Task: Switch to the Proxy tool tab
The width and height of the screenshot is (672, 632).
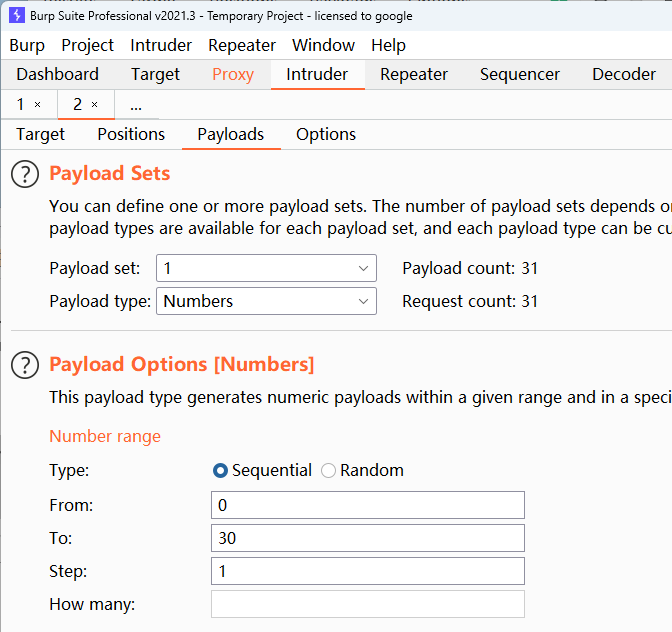Action: [x=233, y=74]
